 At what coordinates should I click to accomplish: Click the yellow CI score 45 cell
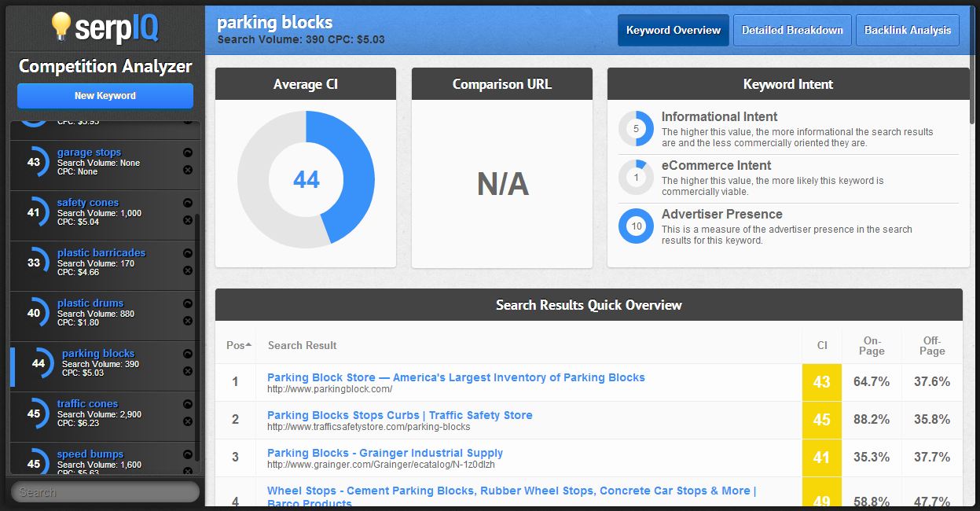pos(822,420)
